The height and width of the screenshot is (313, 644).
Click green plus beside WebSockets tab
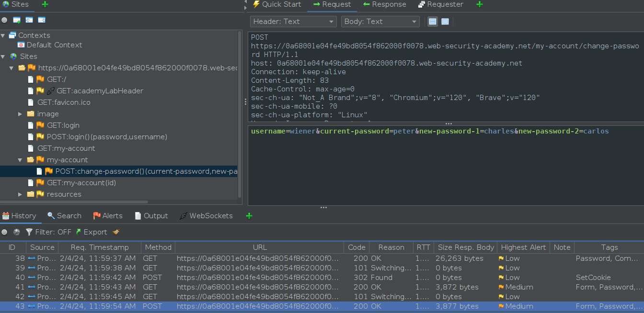coord(249,216)
